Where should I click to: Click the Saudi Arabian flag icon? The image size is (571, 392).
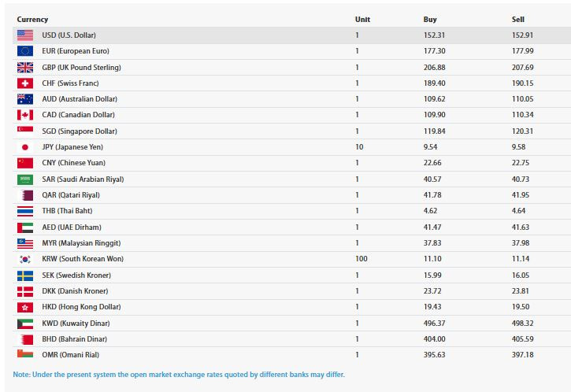click(25, 179)
